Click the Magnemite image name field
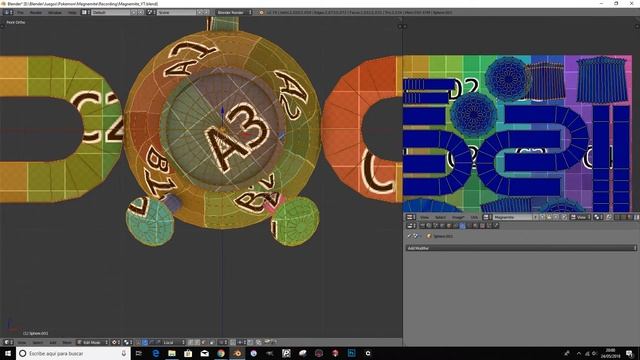Image resolution: width=640 pixels, height=360 pixels. click(x=513, y=217)
